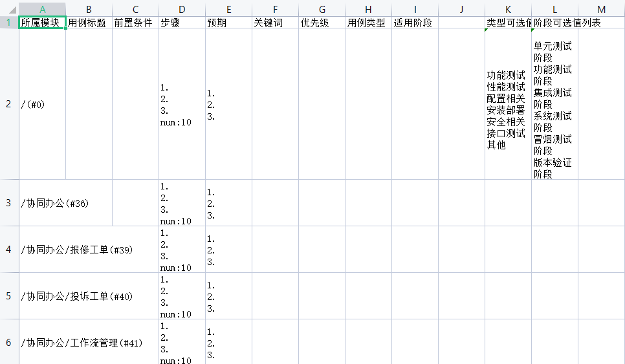Select the 关键词 cell in row 1
Screen dimensions: 625x364
point(275,23)
